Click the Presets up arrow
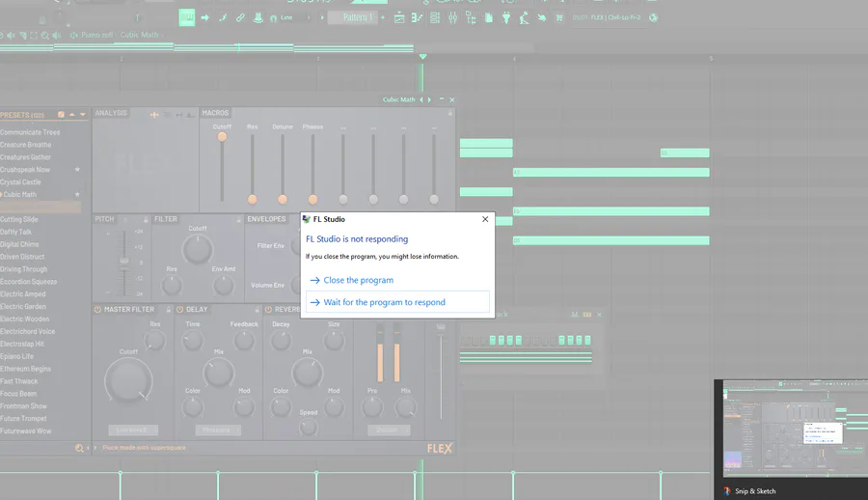 [72, 115]
